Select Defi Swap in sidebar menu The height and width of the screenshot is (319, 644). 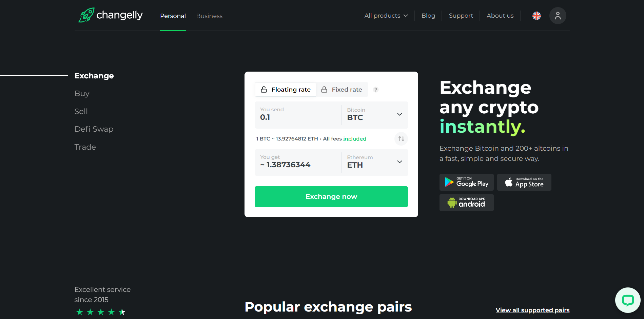(x=94, y=129)
